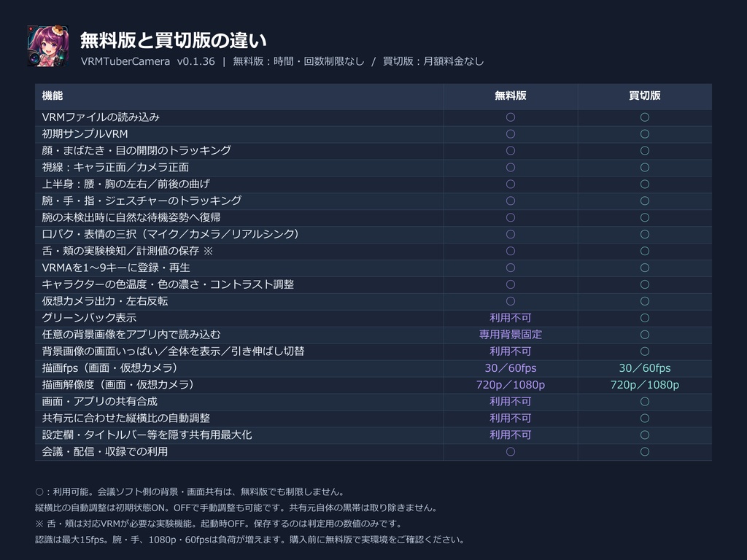
Task: Click the VRMTuberCamera app icon
Action: coord(47,46)
